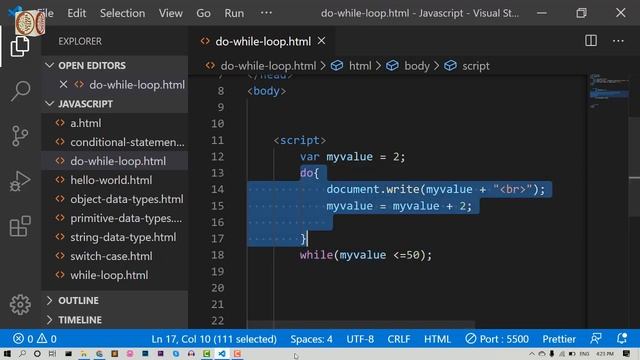Expand the Timeline section

[x=114, y=320]
